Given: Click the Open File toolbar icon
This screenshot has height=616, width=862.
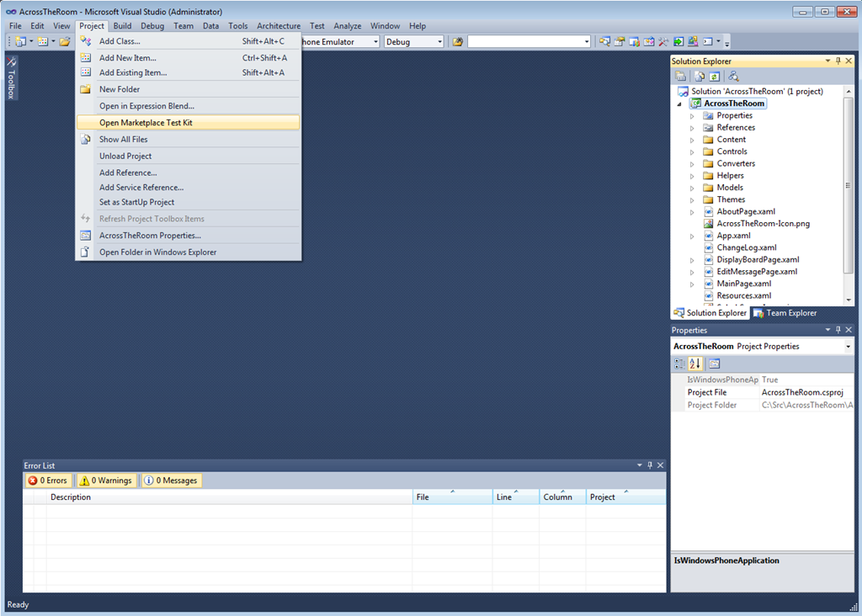Looking at the screenshot, I should (64, 41).
